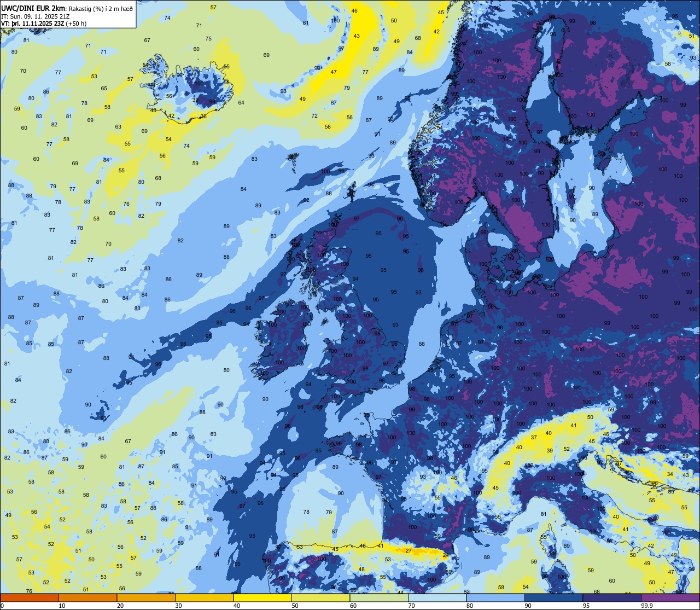Click the legend tick label "70"
Viewport: 700px width, 610px height.
pyautogui.click(x=411, y=606)
